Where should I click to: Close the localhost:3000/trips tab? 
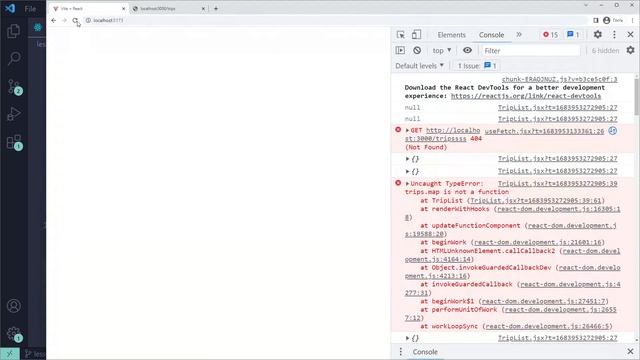tap(203, 9)
